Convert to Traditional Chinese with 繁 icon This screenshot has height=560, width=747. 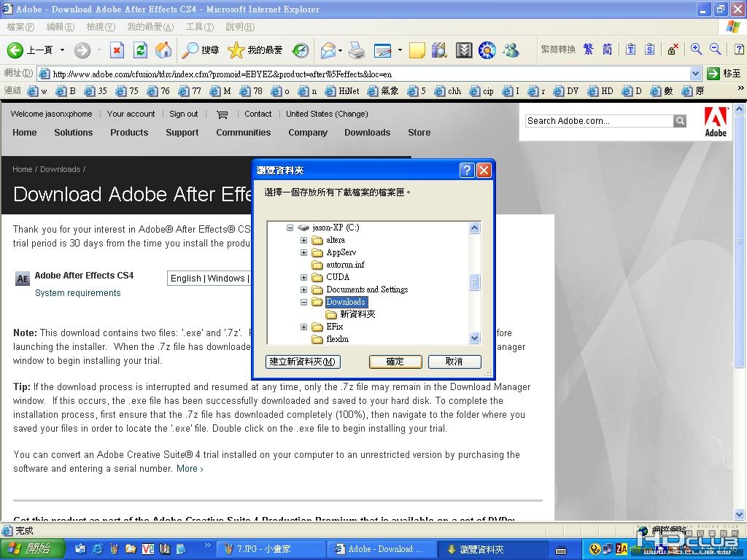point(589,49)
